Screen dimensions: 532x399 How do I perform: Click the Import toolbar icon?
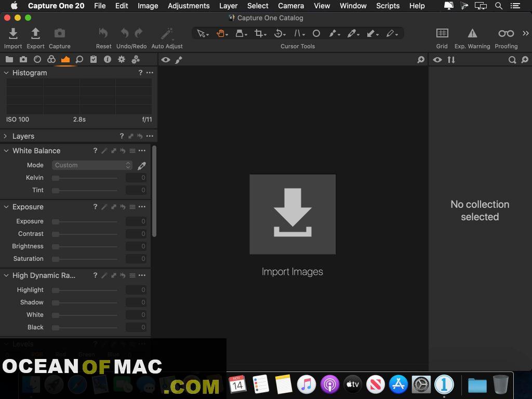(x=13, y=33)
